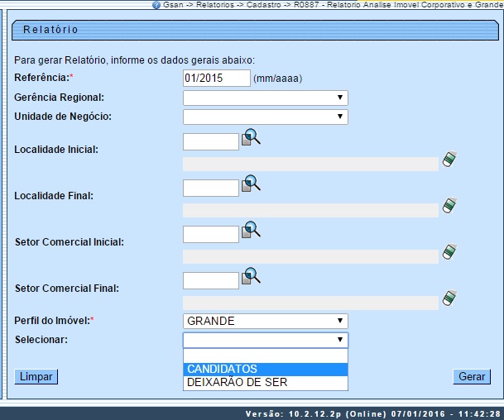Click the Gerar button
The height and width of the screenshot is (420, 504).
[x=472, y=377]
